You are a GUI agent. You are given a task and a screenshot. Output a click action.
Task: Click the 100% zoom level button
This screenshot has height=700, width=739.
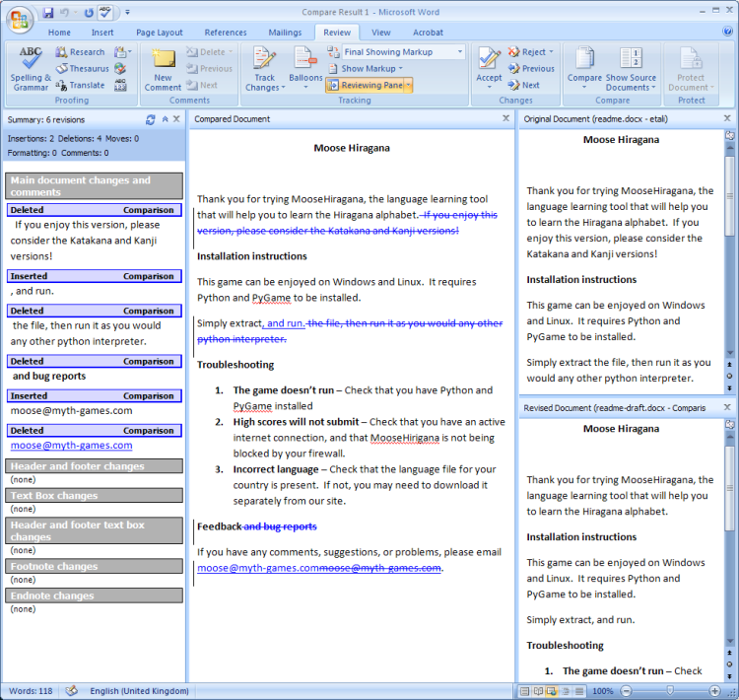pyautogui.click(x=603, y=691)
